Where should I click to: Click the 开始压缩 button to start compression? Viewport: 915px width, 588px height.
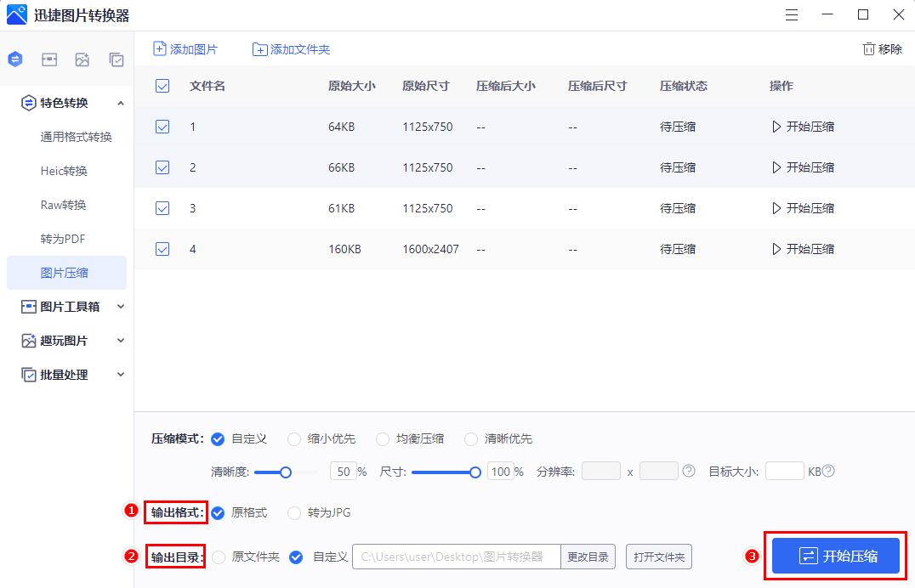point(834,556)
